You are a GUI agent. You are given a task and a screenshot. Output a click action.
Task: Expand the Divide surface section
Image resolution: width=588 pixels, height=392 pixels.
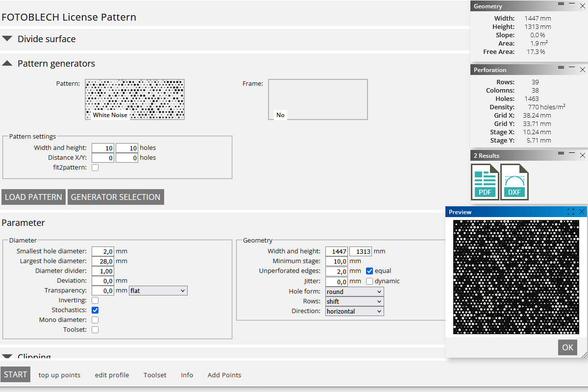7,39
